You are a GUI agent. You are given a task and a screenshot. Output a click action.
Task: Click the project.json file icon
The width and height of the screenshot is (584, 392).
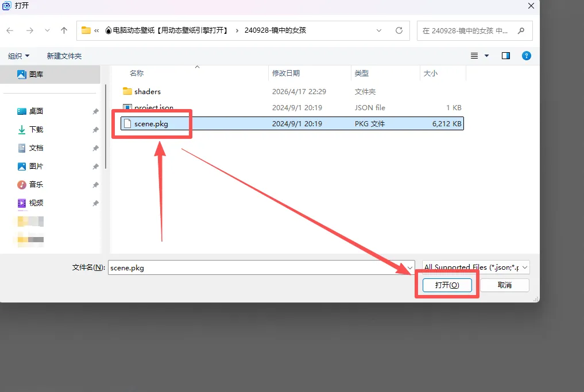127,107
